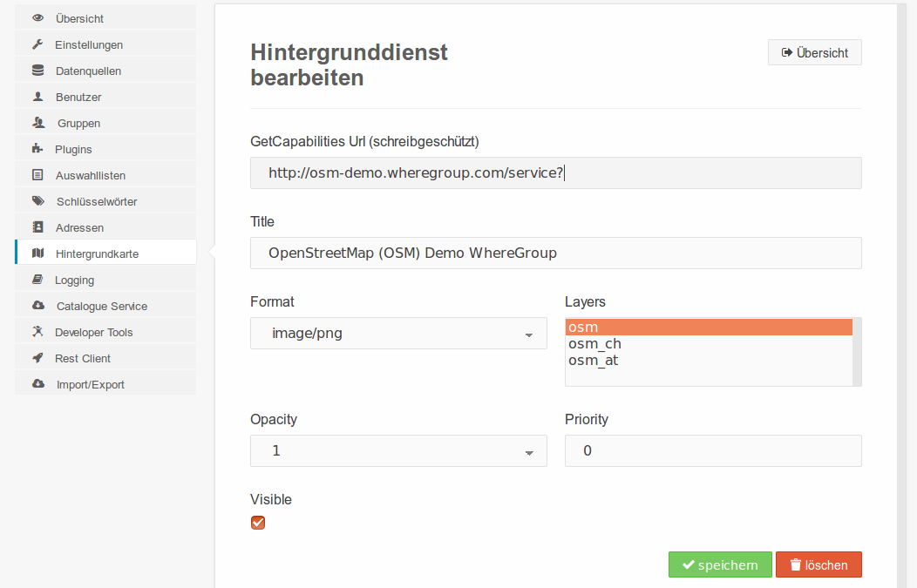Click the cloud icon for Import/Export
This screenshot has height=588, width=917.
[38, 384]
